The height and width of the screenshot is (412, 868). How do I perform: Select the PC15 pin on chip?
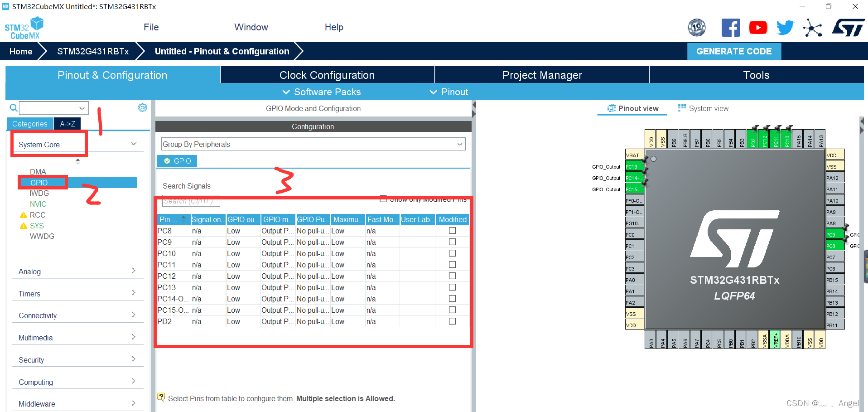point(634,189)
